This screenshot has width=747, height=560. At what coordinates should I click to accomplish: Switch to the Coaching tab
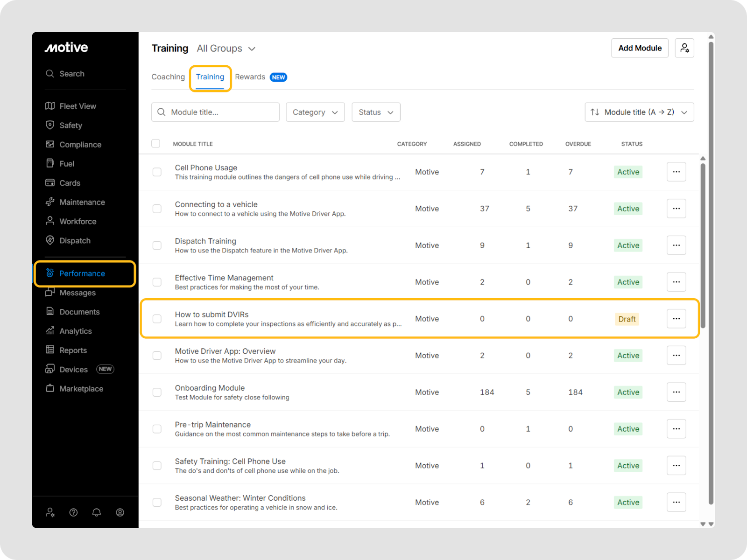[168, 77]
